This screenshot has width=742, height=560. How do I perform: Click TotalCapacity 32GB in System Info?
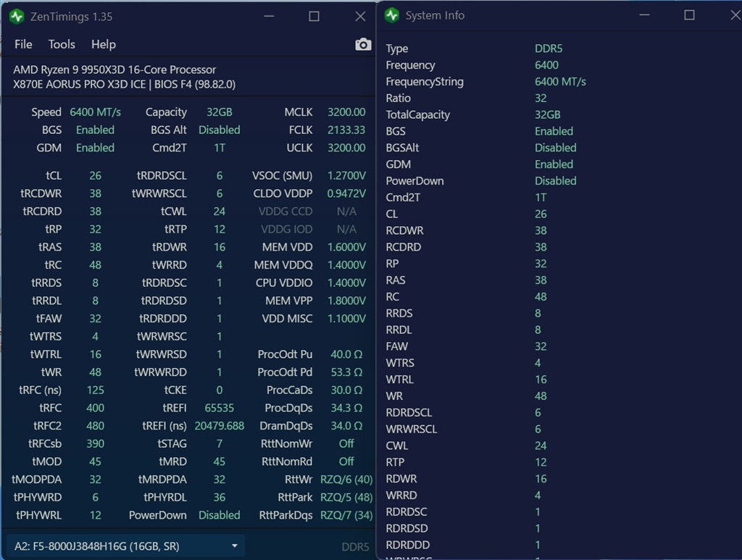click(x=548, y=114)
